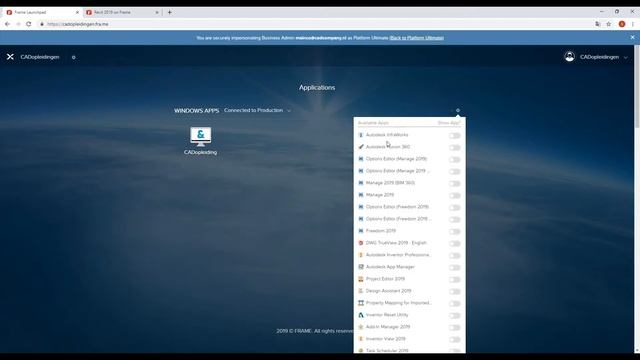This screenshot has width=640, height=360.
Task: Select the Add-In Manager 2019 row text
Action: pos(388,327)
